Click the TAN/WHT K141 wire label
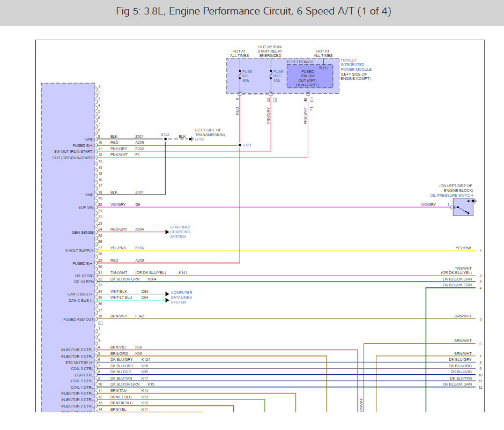 149,273
